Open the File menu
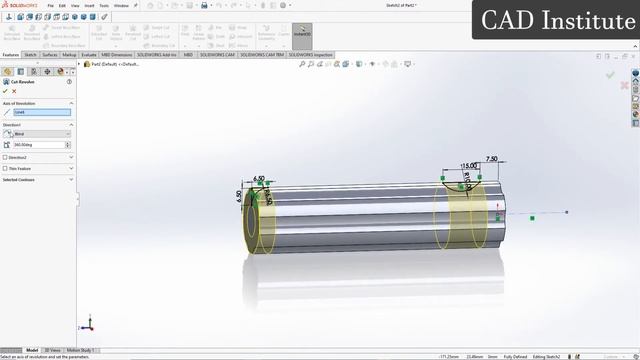The image size is (640, 360). 50,6
